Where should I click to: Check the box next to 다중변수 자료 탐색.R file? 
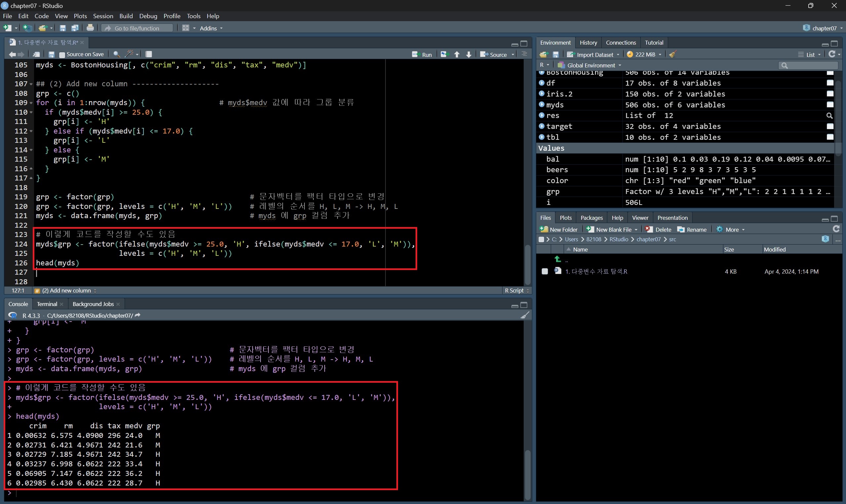point(545,271)
